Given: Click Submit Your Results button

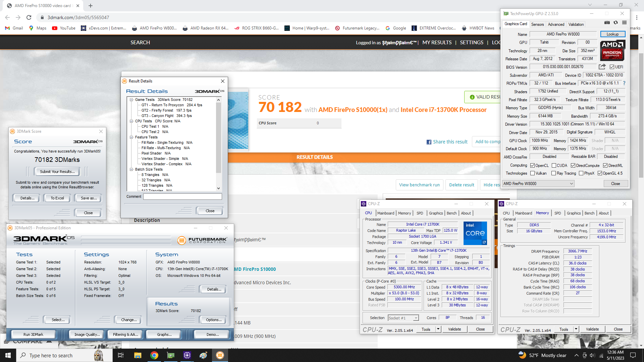Looking at the screenshot, I should click(57, 172).
